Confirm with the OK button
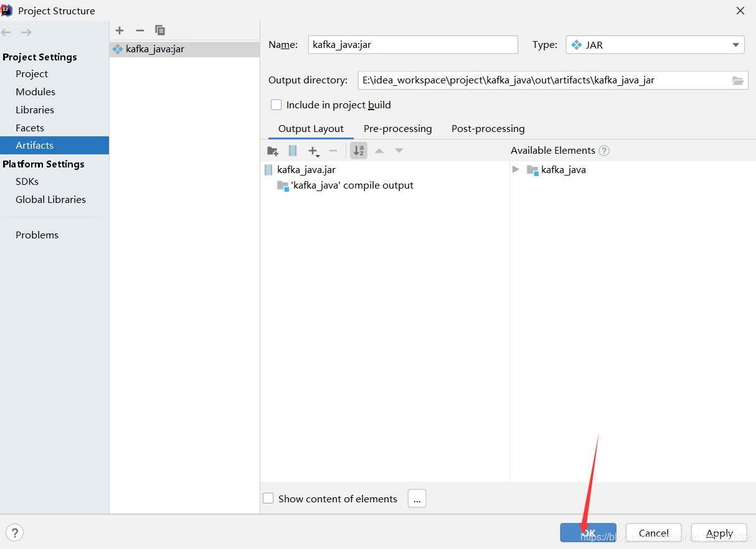Screen dimensions: 756x549 (588, 533)
